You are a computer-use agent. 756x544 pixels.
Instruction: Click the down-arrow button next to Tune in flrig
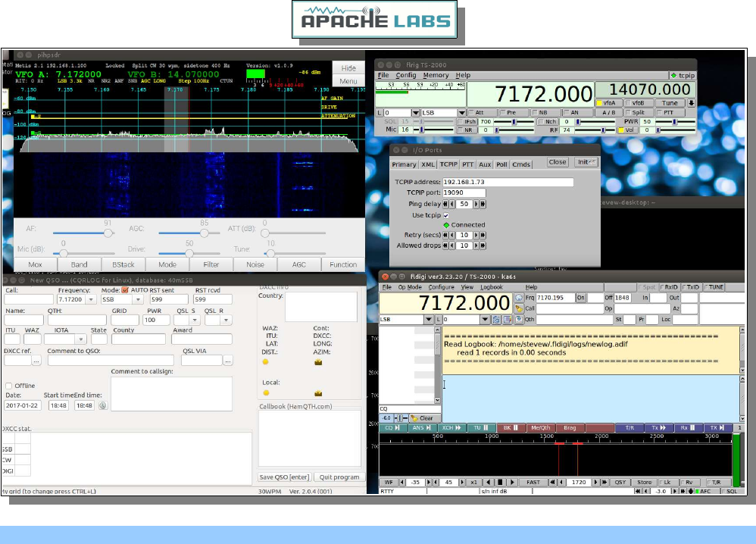click(x=691, y=103)
